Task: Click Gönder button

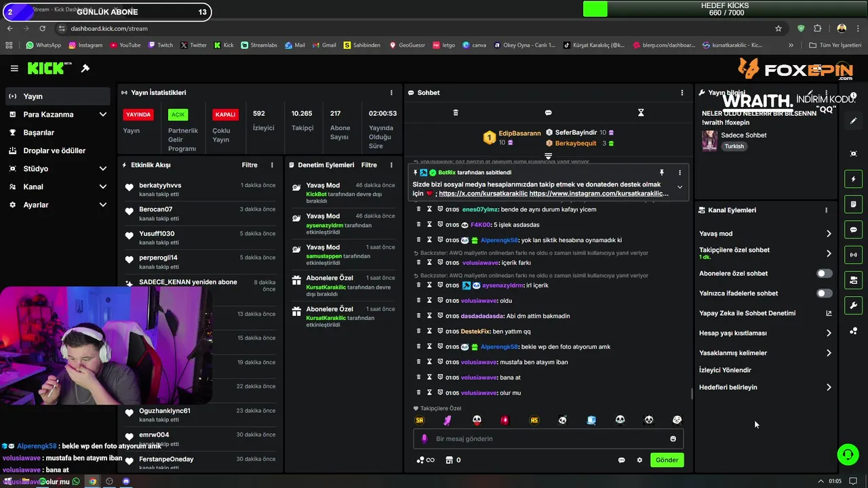Action: tap(667, 460)
